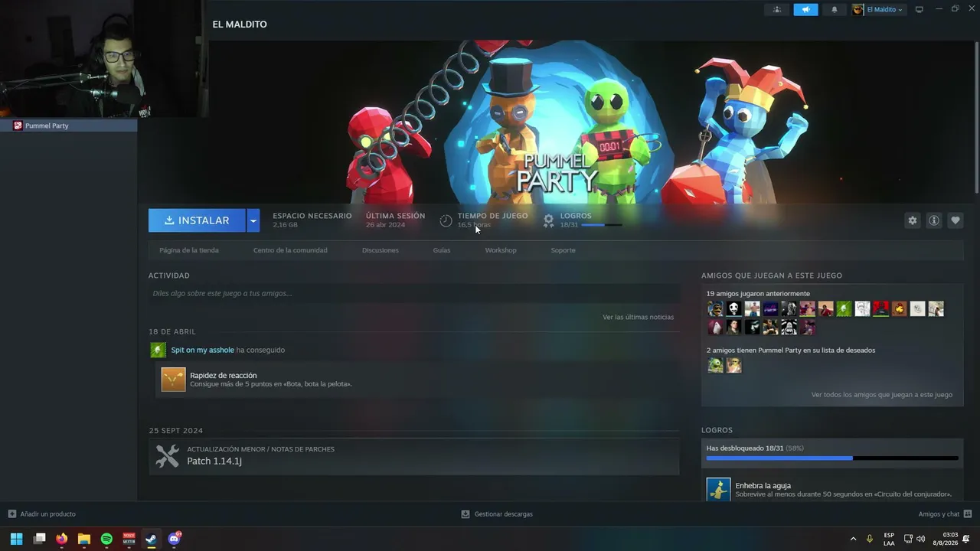This screenshot has width=980, height=551.
Task: Open the volume tray icon
Action: pos(920,539)
